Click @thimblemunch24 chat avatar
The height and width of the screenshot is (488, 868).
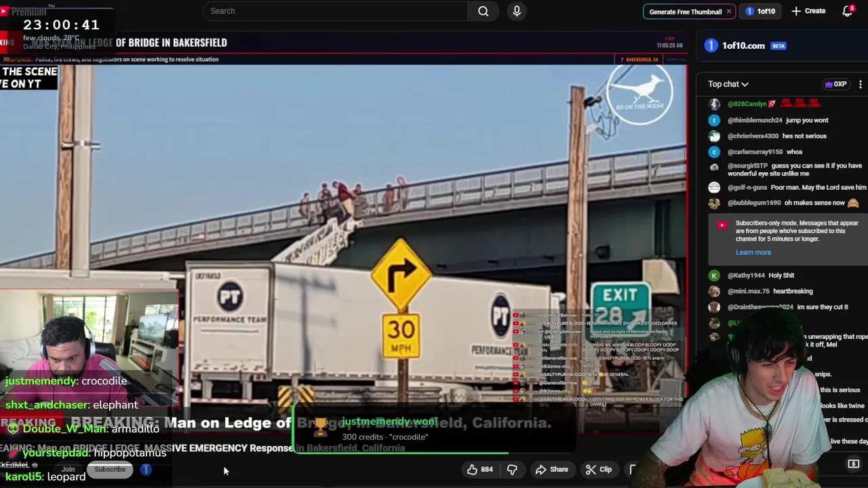[x=714, y=120]
